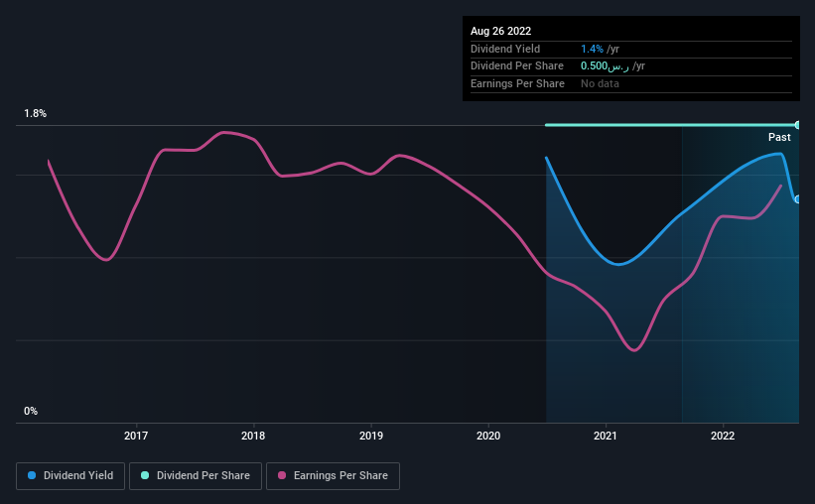Toggle the Dividend Yield legend button
815x504 pixels.
70,476
